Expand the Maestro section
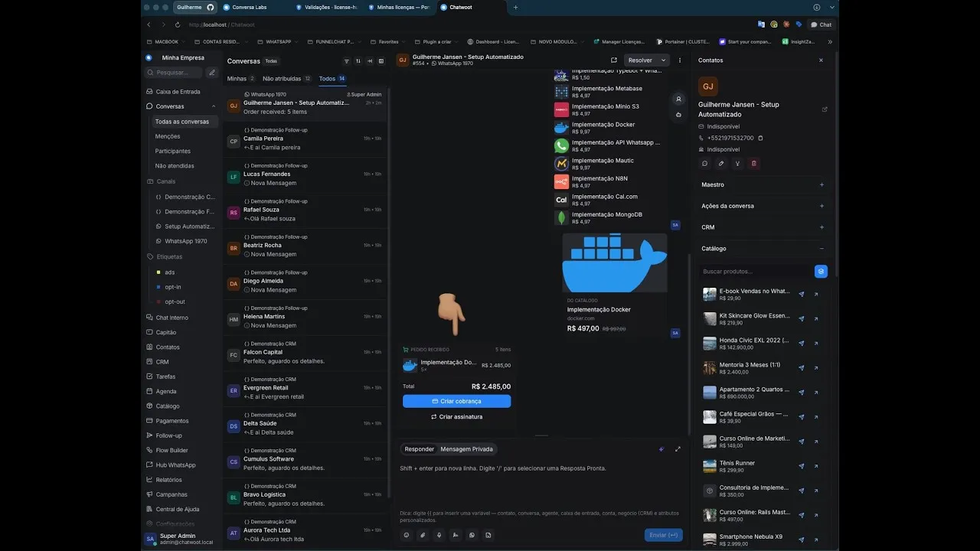 tap(822, 184)
